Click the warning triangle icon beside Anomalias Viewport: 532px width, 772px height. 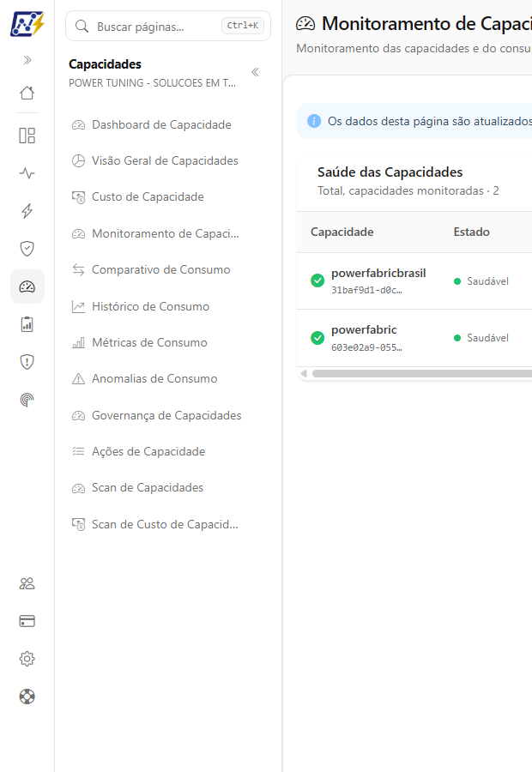tap(78, 378)
